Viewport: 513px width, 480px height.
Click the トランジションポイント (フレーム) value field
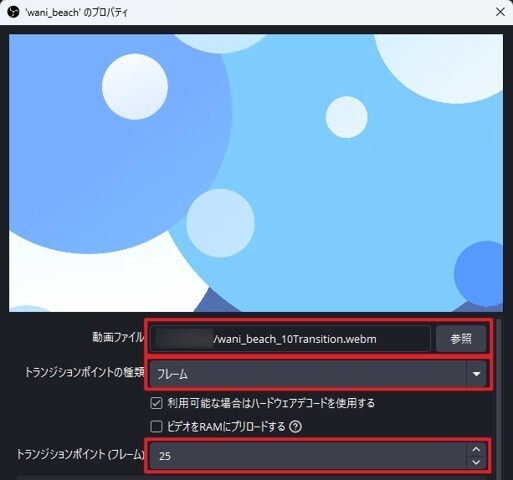pos(308,455)
